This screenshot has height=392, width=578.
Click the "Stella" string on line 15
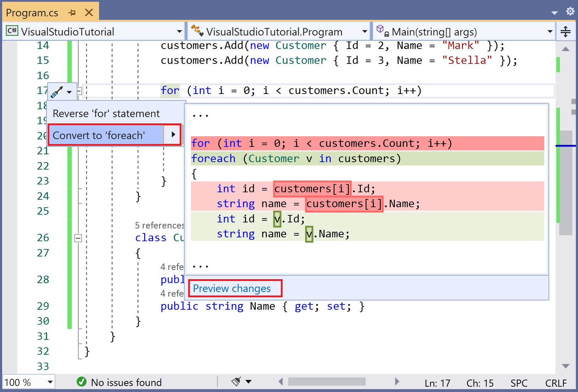(467, 60)
